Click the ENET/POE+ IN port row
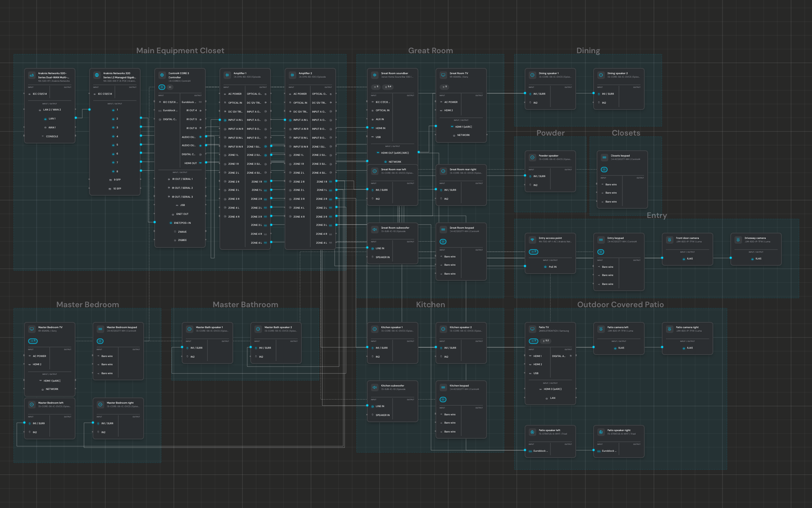 click(x=180, y=223)
